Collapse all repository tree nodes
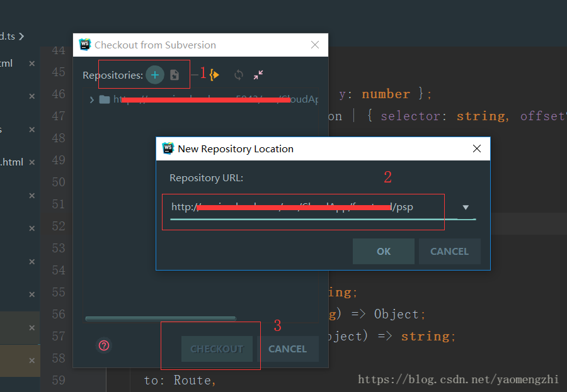 point(258,75)
